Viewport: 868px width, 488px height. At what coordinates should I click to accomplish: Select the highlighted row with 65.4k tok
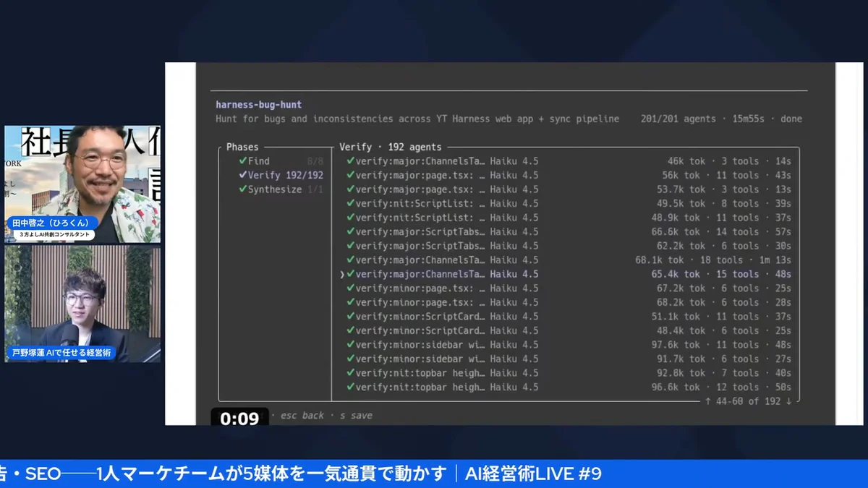click(x=566, y=275)
